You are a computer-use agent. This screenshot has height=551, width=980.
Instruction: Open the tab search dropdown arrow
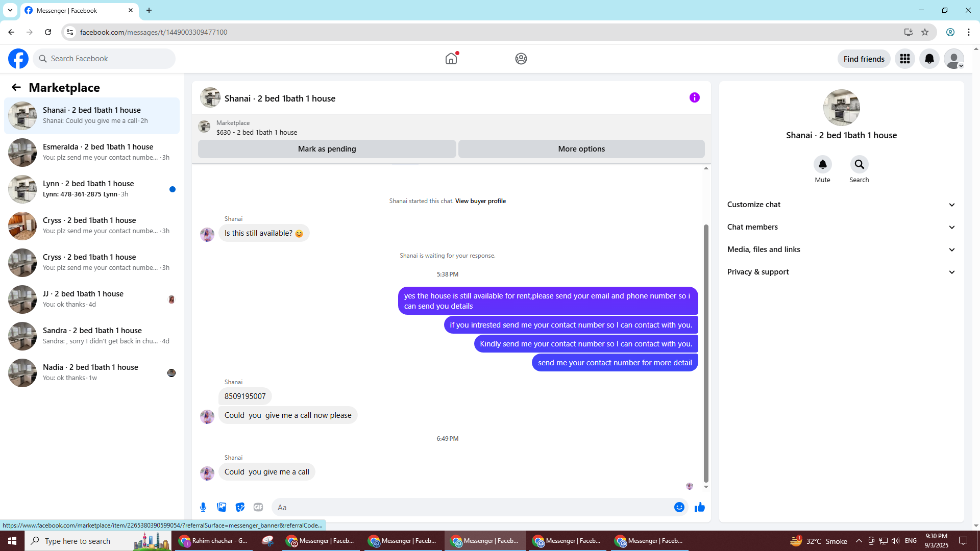coord(10,10)
